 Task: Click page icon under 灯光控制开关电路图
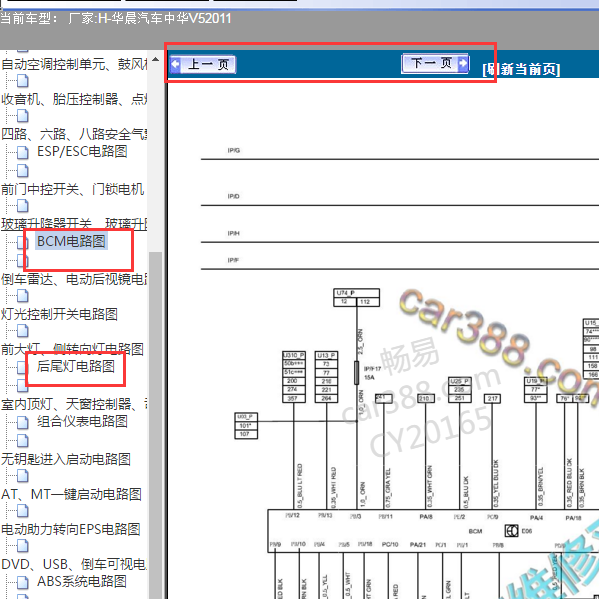(x=23, y=331)
